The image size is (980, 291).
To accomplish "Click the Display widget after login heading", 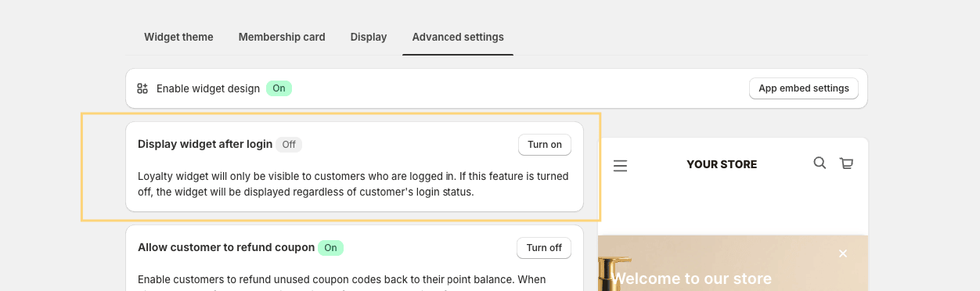I will (x=205, y=144).
